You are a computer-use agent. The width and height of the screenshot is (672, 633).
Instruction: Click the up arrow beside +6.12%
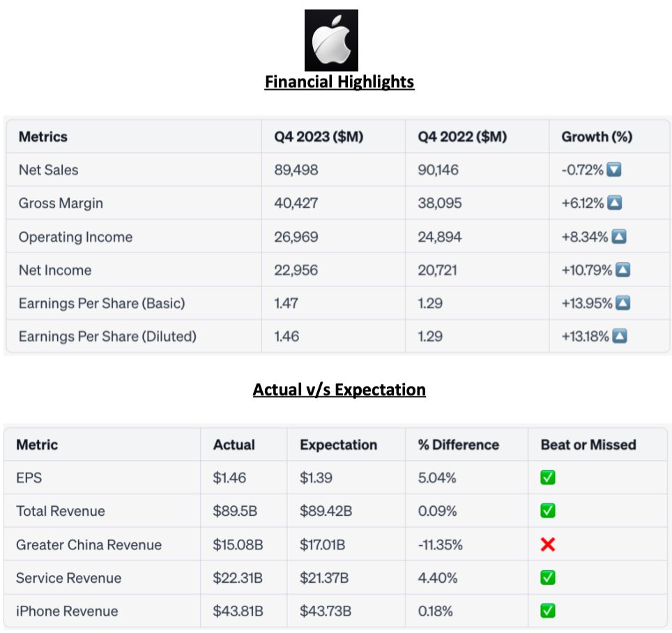click(614, 204)
